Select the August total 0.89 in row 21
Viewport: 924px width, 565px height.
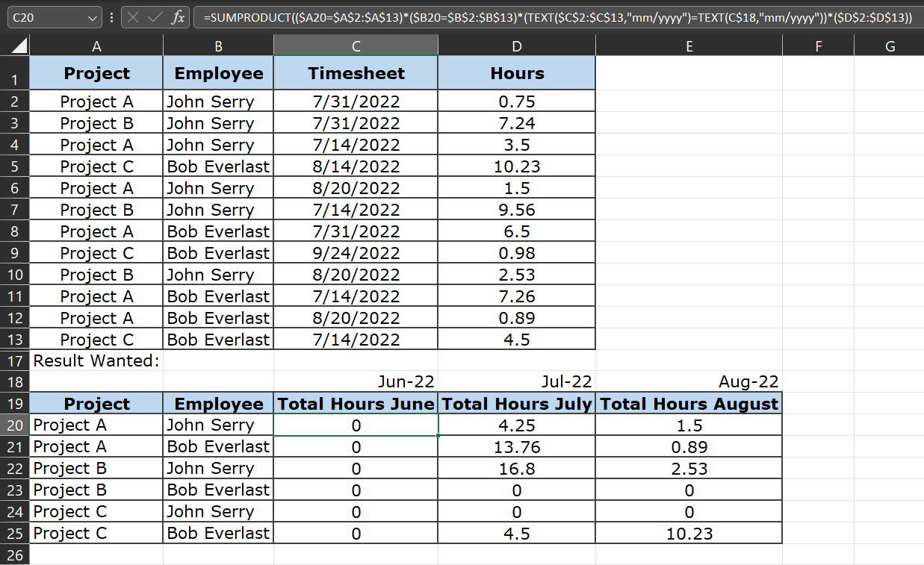point(689,446)
